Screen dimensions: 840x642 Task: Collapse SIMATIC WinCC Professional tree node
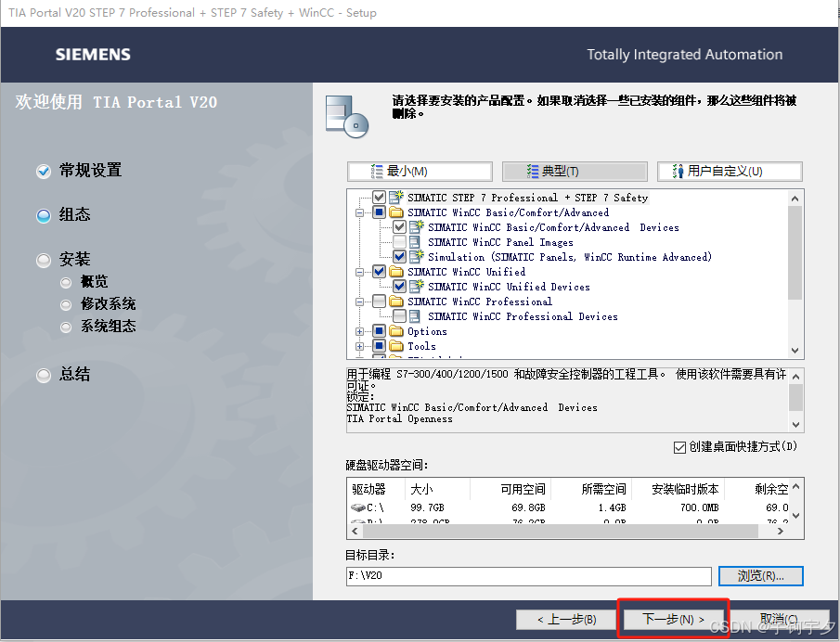click(359, 302)
